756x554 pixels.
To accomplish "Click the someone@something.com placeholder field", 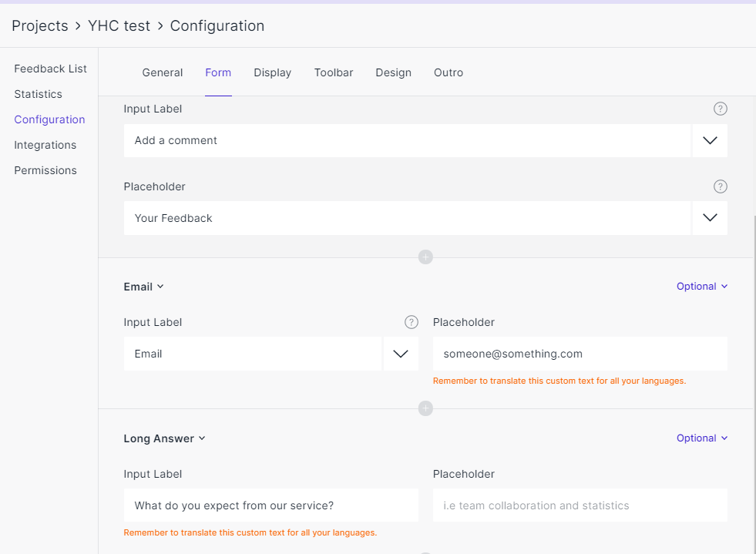I will [580, 354].
